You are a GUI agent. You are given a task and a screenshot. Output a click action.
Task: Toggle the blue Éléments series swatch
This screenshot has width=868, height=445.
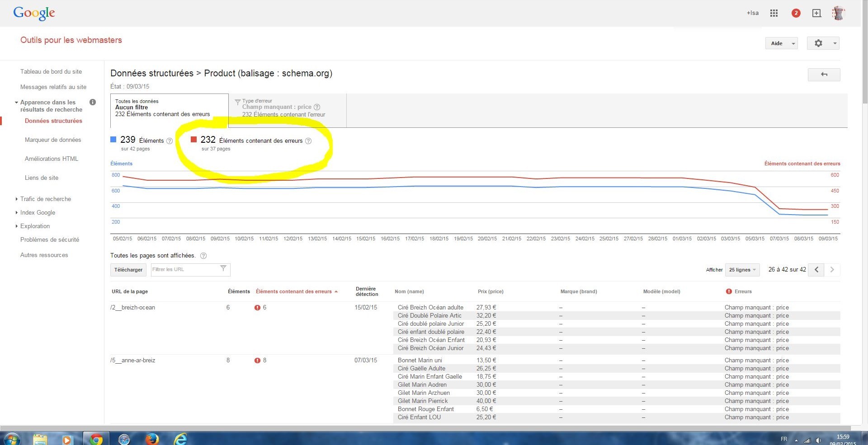click(113, 139)
